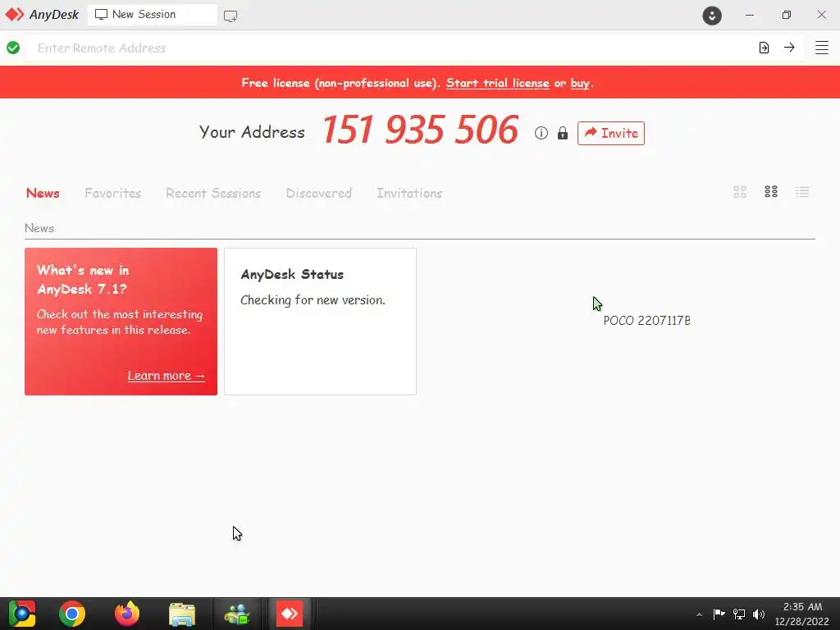The height and width of the screenshot is (630, 840).
Task: Switch to the News tab
Action: click(x=43, y=193)
